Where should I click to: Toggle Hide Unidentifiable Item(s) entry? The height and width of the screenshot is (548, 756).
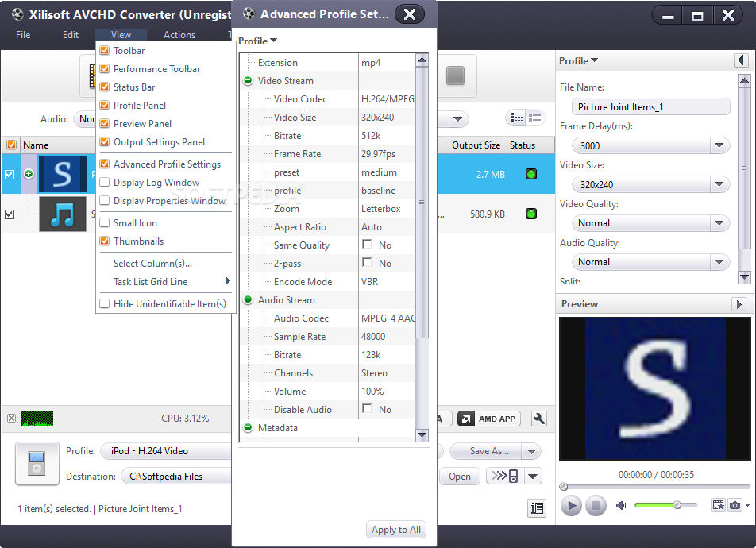coord(165,304)
